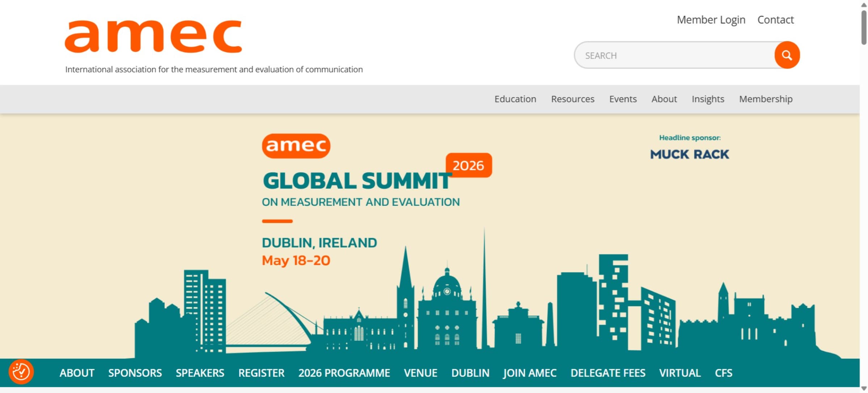Open the CFS link
This screenshot has width=868, height=393.
pyautogui.click(x=724, y=373)
